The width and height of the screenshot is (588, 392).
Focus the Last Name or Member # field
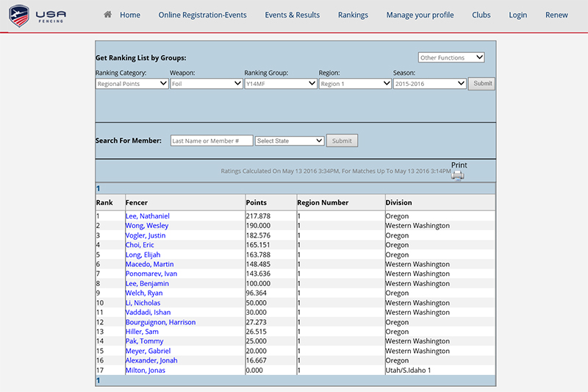(212, 140)
